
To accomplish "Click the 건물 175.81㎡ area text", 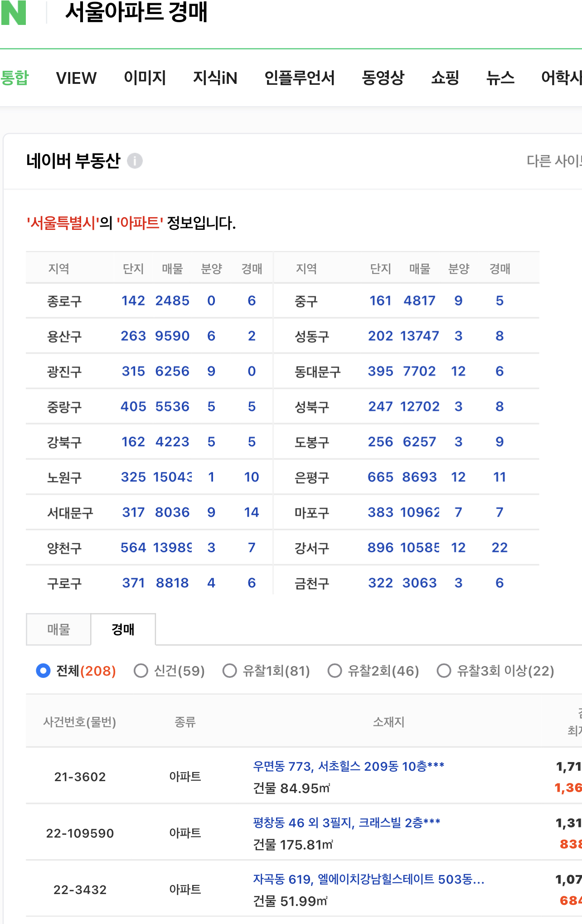I will click(x=293, y=845).
